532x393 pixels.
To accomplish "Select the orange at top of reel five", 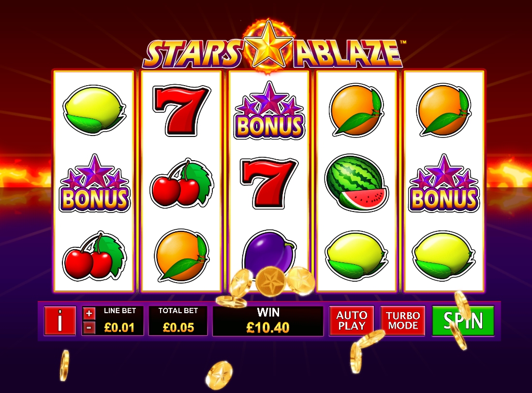I will coord(444,110).
